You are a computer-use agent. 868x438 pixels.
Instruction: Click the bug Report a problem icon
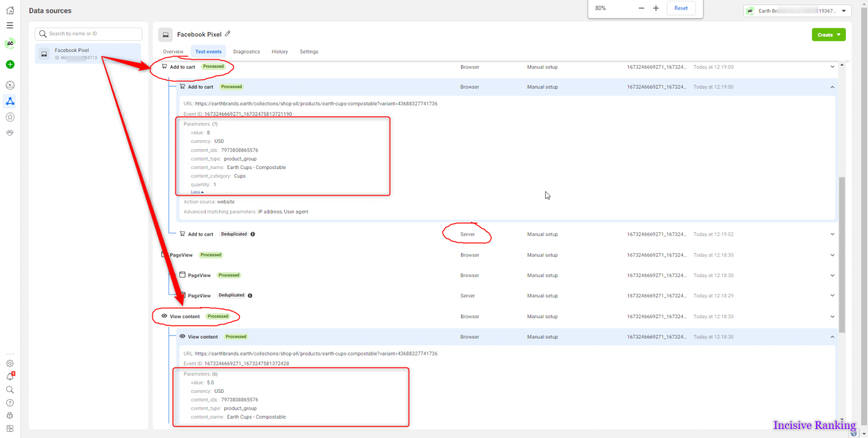(x=10, y=415)
